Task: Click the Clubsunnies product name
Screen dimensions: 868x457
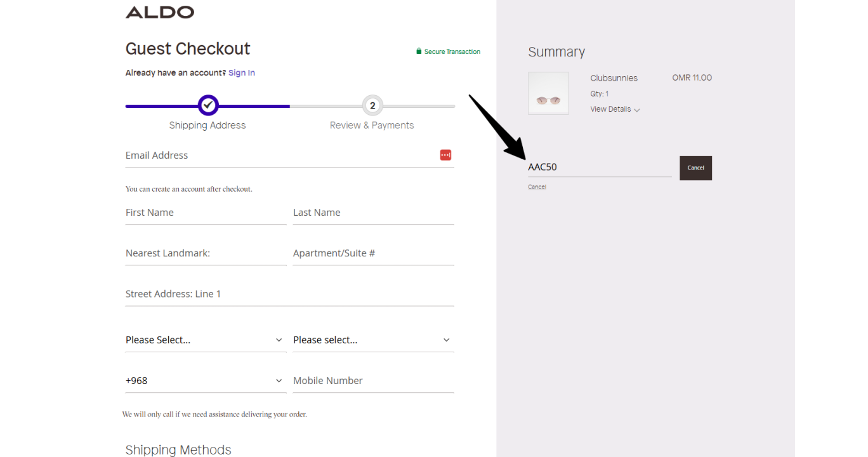Action: coord(614,78)
